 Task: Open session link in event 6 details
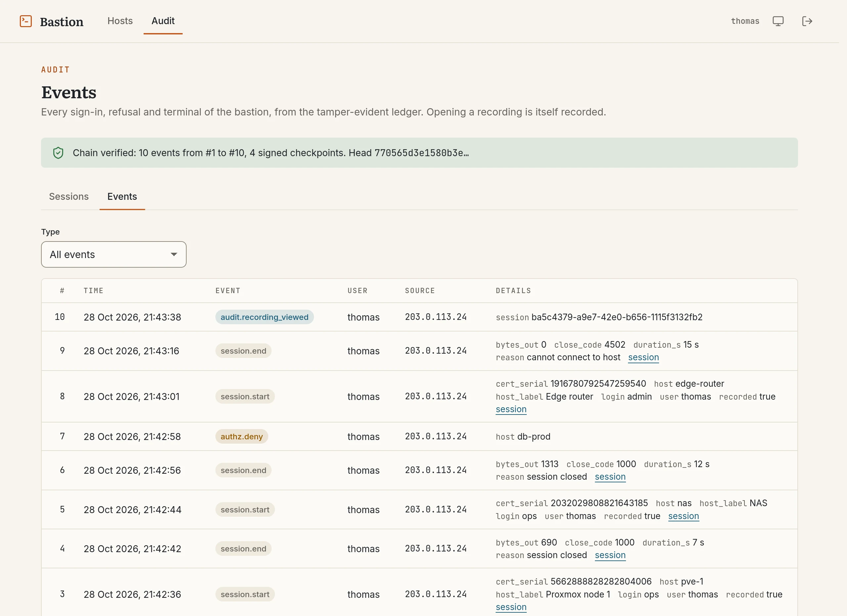tap(610, 477)
